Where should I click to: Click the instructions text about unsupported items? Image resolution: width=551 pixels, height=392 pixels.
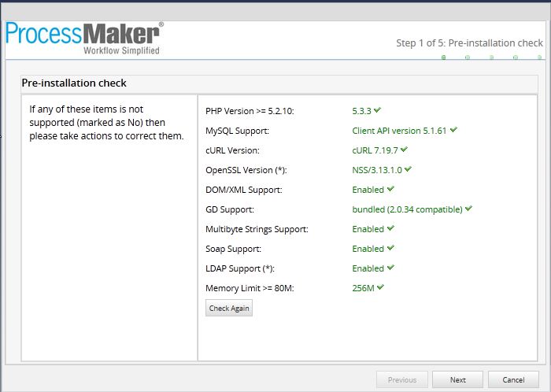pos(106,123)
